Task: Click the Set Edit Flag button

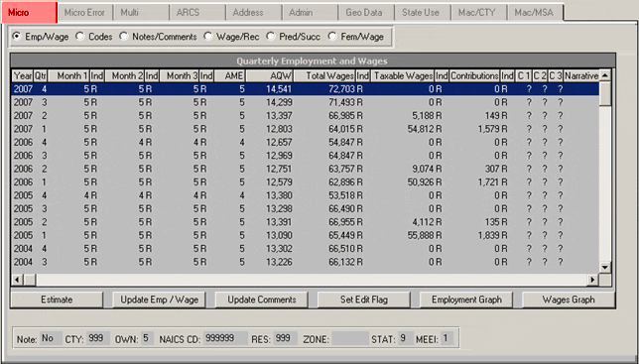Action: (364, 300)
